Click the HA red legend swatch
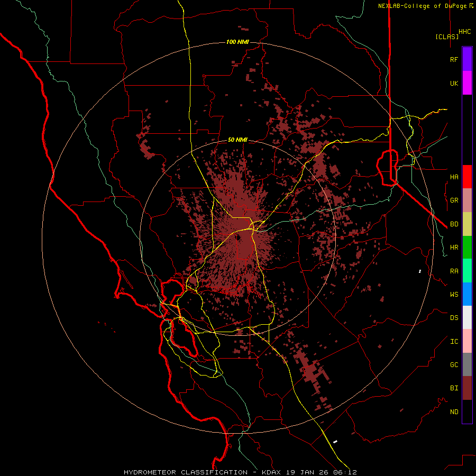The image size is (476, 476). 467,177
